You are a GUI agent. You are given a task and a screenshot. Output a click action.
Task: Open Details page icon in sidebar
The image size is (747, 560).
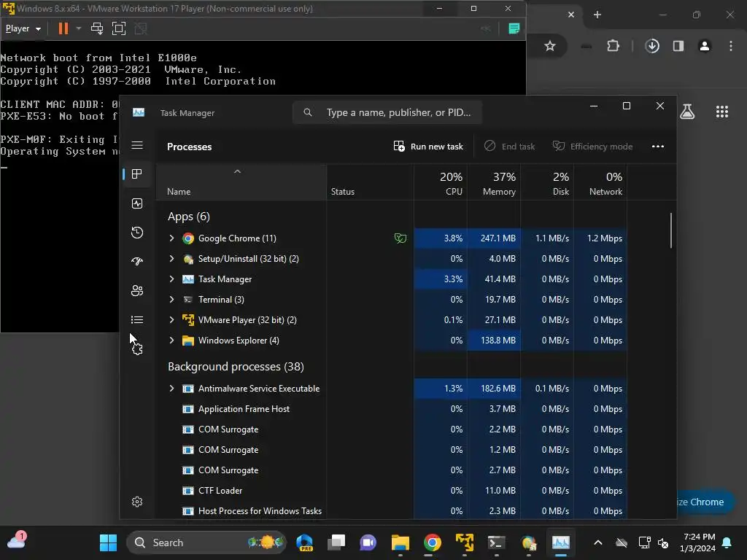click(x=137, y=319)
